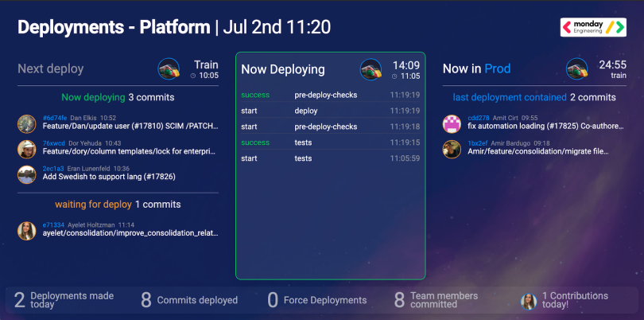Open commit hash 1bx2ef
The height and width of the screenshot is (320, 644).
point(478,143)
